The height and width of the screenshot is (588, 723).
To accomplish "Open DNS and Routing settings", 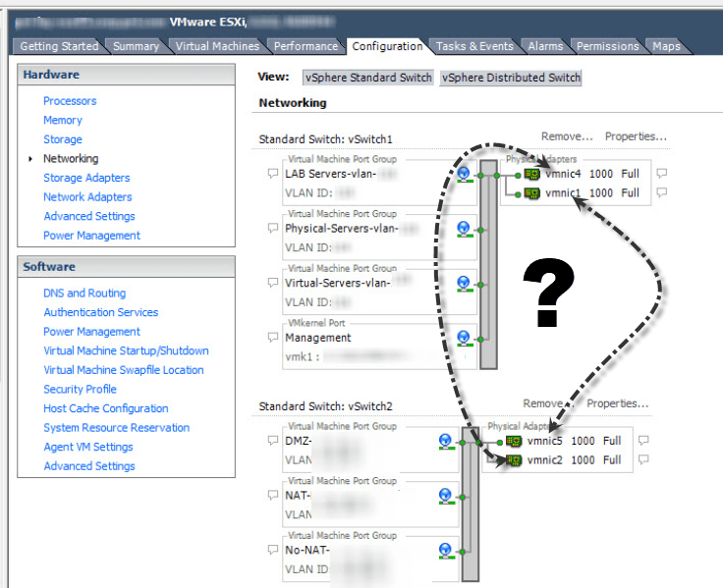I will click(x=84, y=294).
